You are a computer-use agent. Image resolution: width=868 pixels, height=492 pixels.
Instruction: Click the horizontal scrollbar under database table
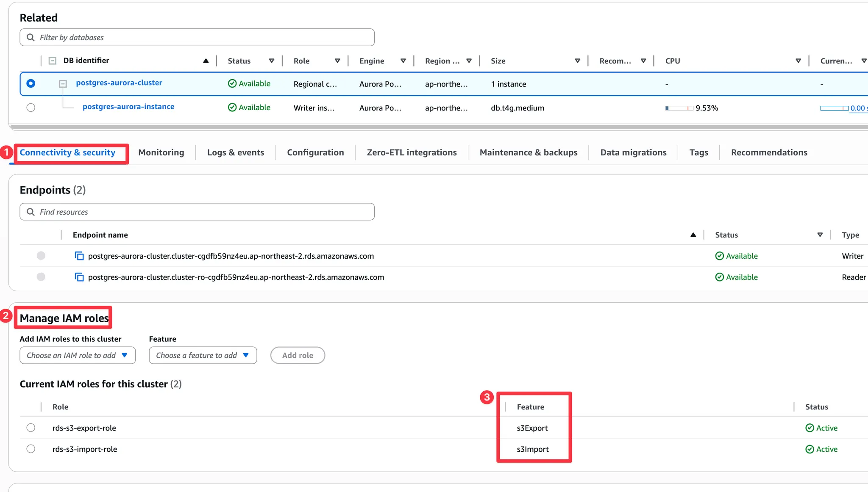[x=424, y=127]
